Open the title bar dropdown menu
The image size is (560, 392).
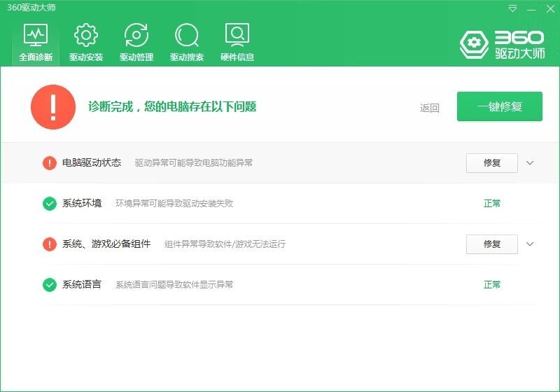click(513, 9)
